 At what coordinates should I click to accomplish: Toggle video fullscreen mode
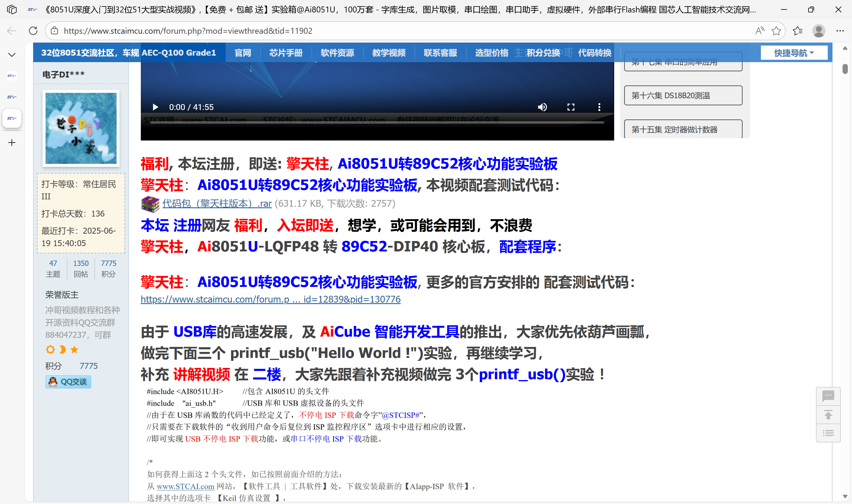click(571, 107)
